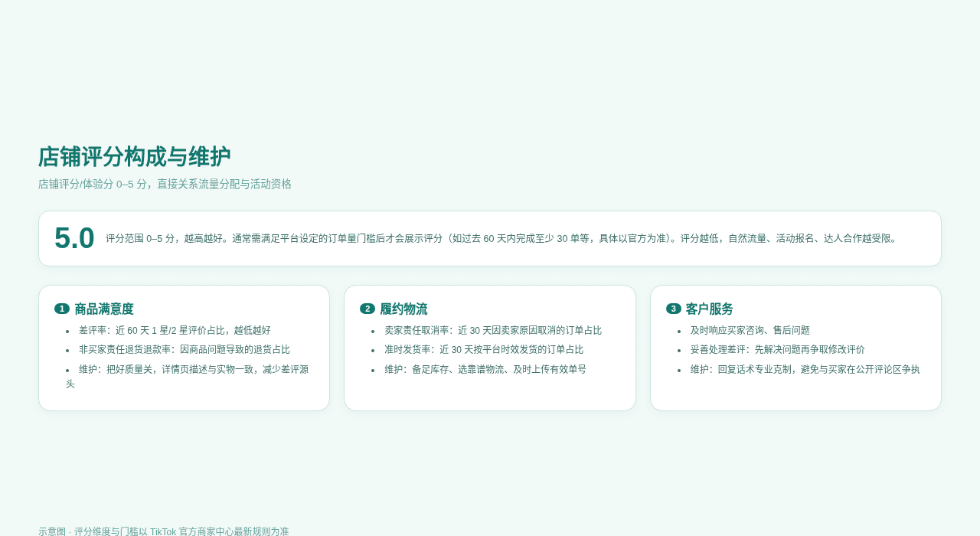Select the bullet 维护：备足库存

tap(485, 369)
